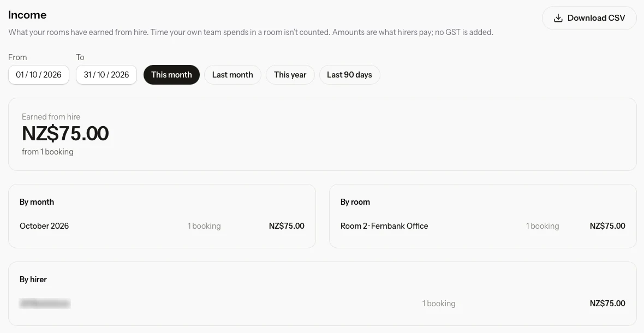Select the October 2026 month row label
Viewport: 644px width, 333px height.
[44, 226]
